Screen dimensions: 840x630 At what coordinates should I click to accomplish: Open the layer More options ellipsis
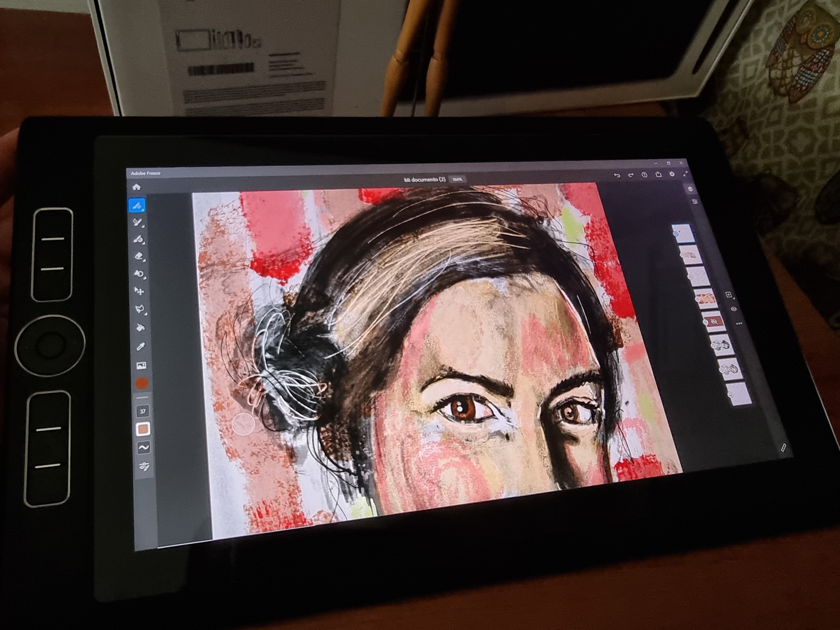[739, 324]
